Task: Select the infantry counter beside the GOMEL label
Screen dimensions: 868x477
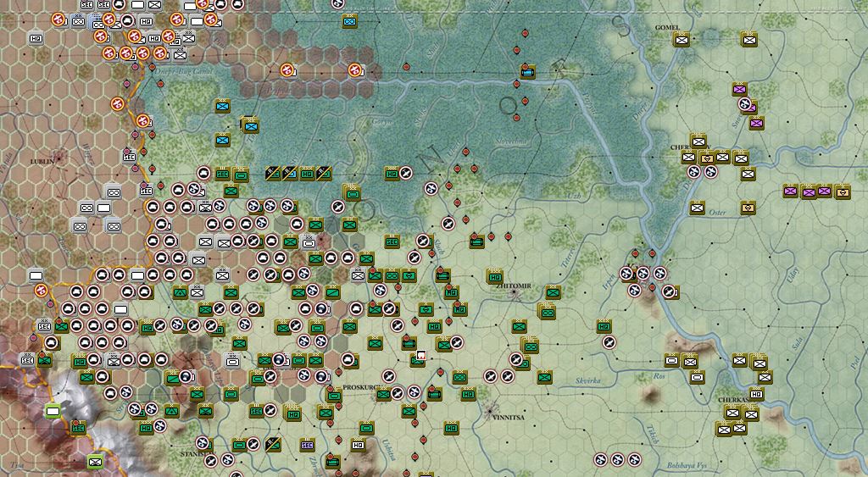Action: [682, 39]
